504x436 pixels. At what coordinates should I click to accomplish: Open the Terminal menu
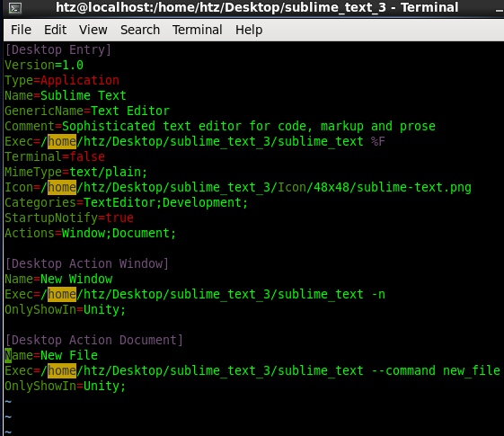198,30
